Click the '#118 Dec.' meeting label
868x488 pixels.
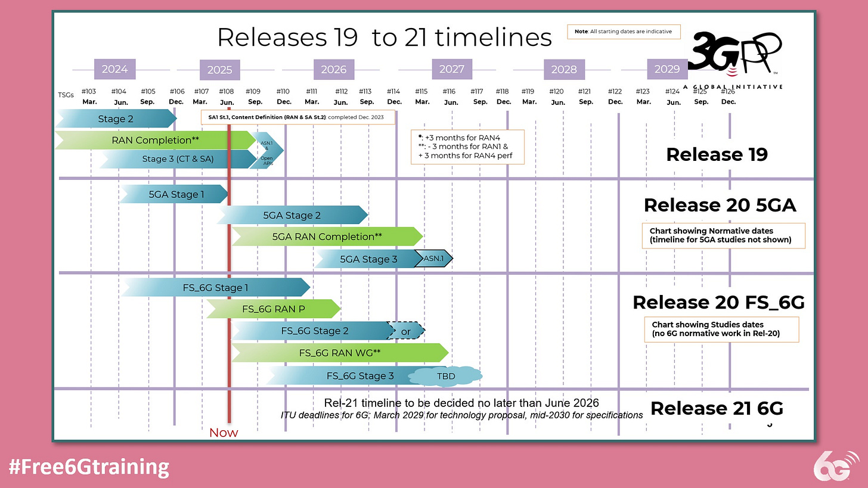pos(503,97)
